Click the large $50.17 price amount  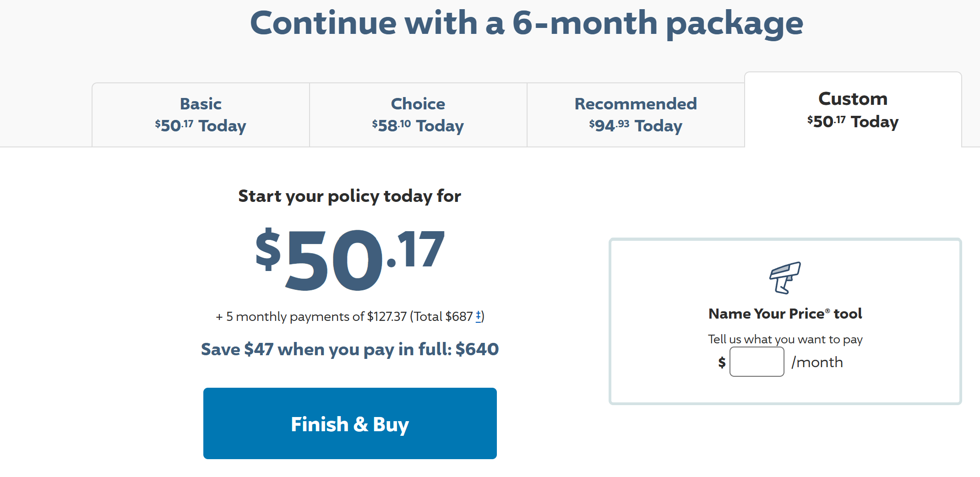pyautogui.click(x=350, y=259)
